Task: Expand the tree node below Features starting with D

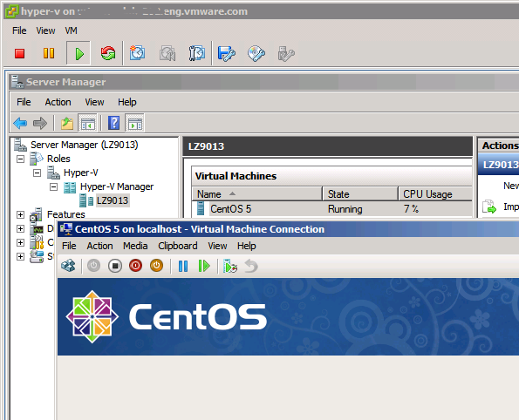Action: [x=21, y=229]
